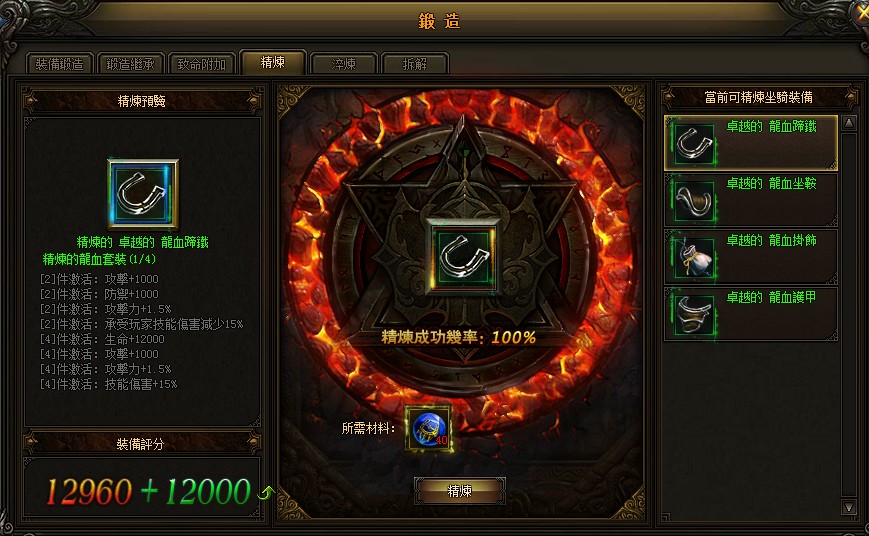Select the 龍血護甲 armor icon
The height and width of the screenshot is (536, 869).
[694, 315]
